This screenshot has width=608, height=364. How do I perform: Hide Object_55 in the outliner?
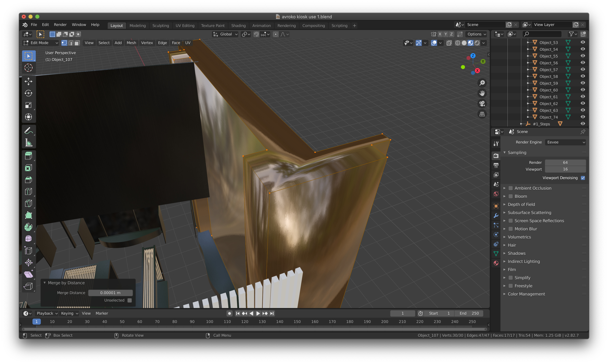tap(583, 56)
